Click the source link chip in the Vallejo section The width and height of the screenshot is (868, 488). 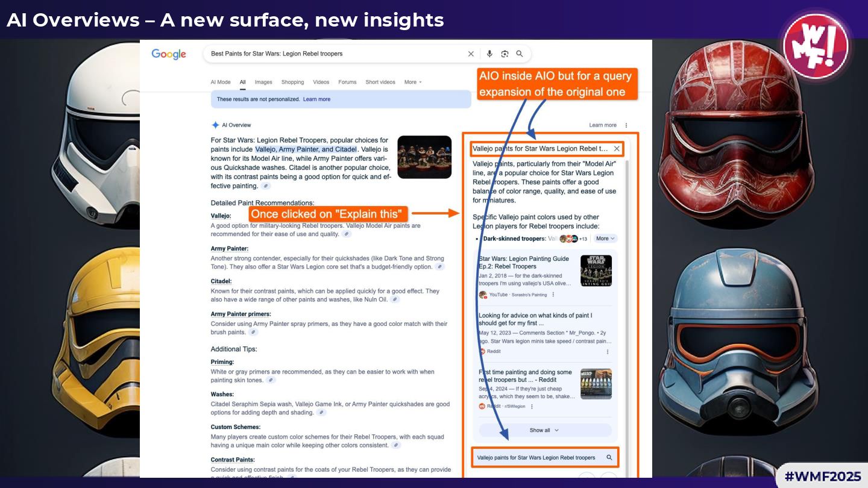347,234
